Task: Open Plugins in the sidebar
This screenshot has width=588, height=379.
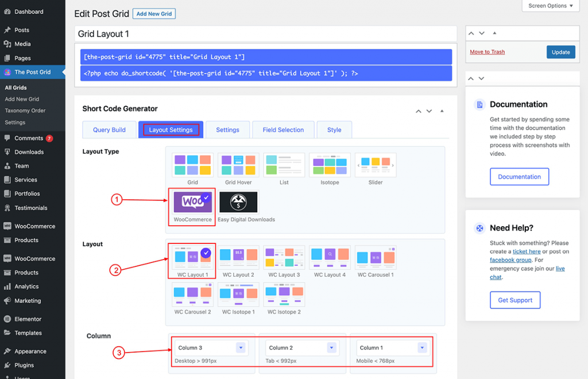Action: click(x=24, y=365)
